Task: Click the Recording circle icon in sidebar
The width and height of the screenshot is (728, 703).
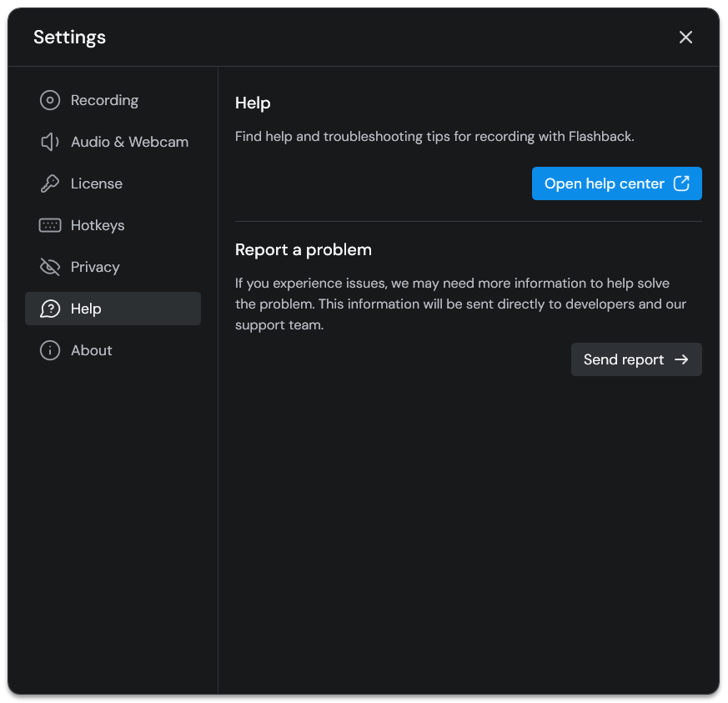Action: [50, 100]
